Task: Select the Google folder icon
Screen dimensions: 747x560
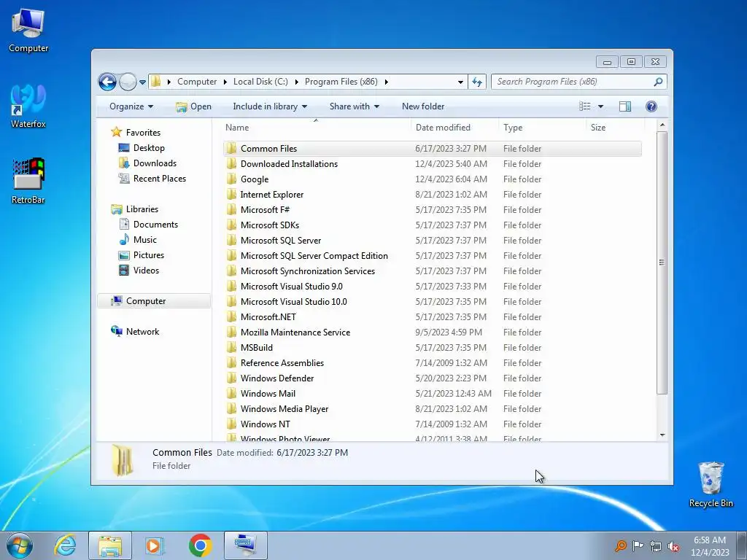Action: point(231,179)
